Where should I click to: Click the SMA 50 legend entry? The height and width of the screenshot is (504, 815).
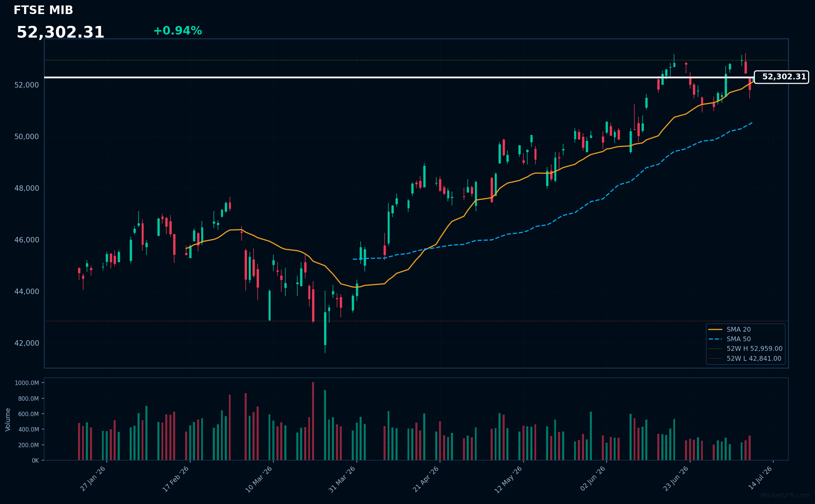click(739, 339)
